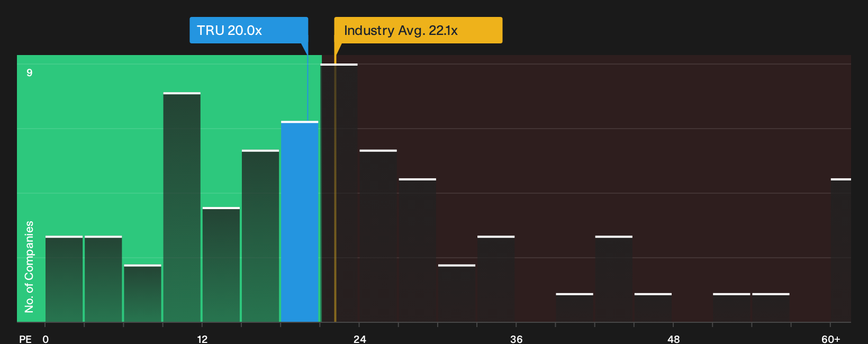
Task: Click the dark bar ending at PE 48
Action: coord(653,307)
